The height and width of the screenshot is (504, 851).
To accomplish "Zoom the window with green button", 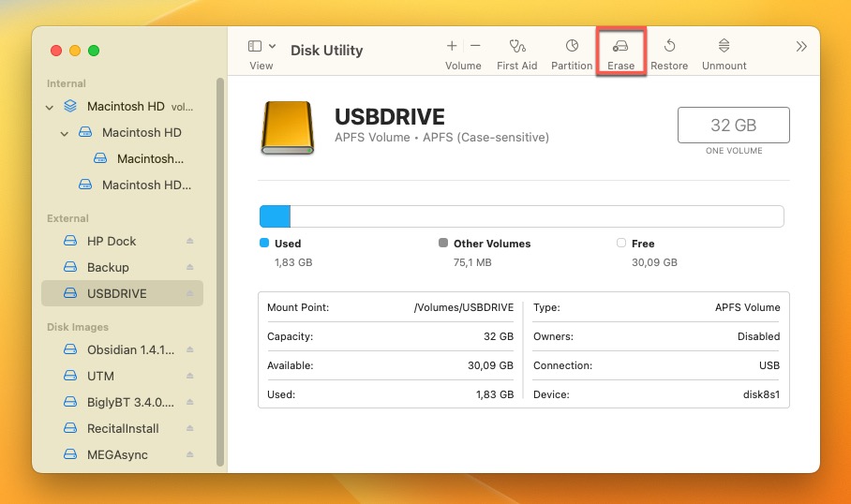I will 94,51.
